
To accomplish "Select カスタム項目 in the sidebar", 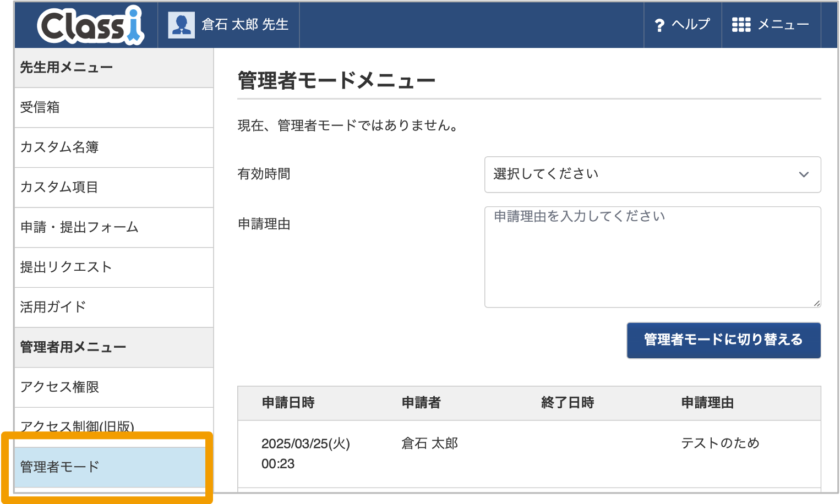I will (x=114, y=188).
